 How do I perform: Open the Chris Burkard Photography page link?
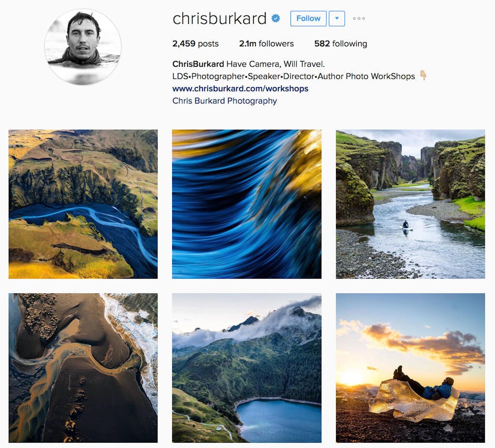(x=224, y=101)
